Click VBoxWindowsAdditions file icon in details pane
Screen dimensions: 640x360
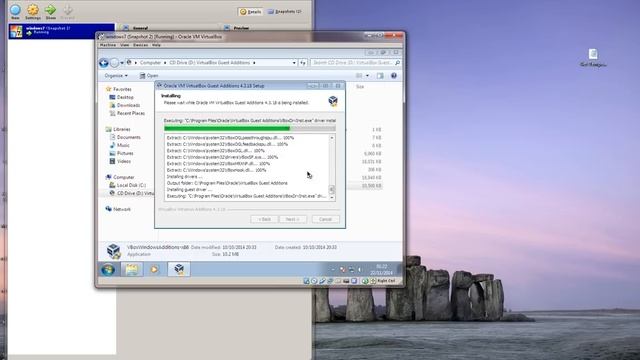pyautogui.click(x=113, y=251)
